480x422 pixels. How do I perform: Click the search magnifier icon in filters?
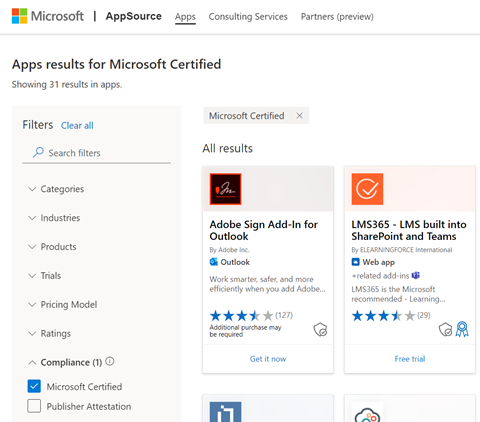coord(38,152)
